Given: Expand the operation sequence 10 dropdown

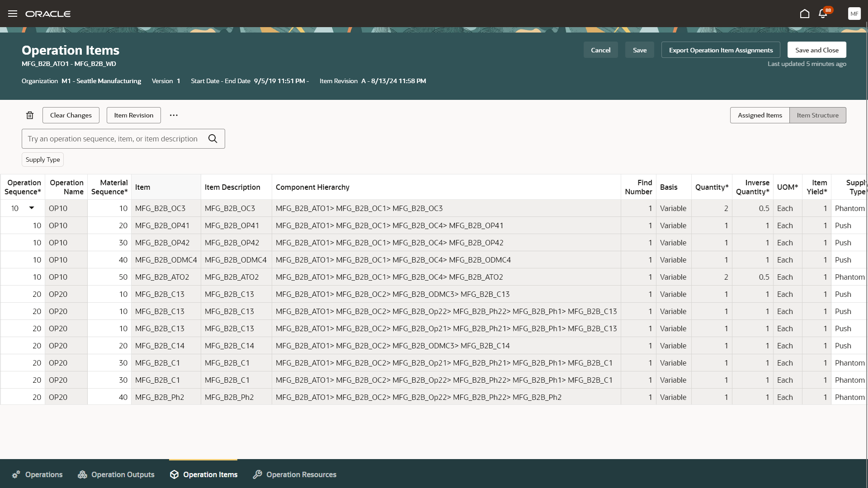Looking at the screenshot, I should [x=32, y=208].
